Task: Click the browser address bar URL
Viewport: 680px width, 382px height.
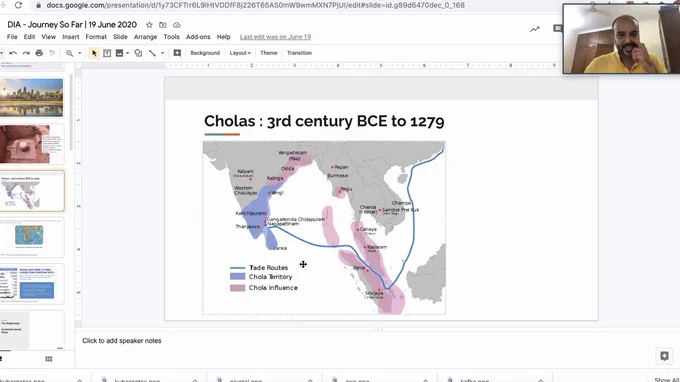Action: tap(255, 5)
